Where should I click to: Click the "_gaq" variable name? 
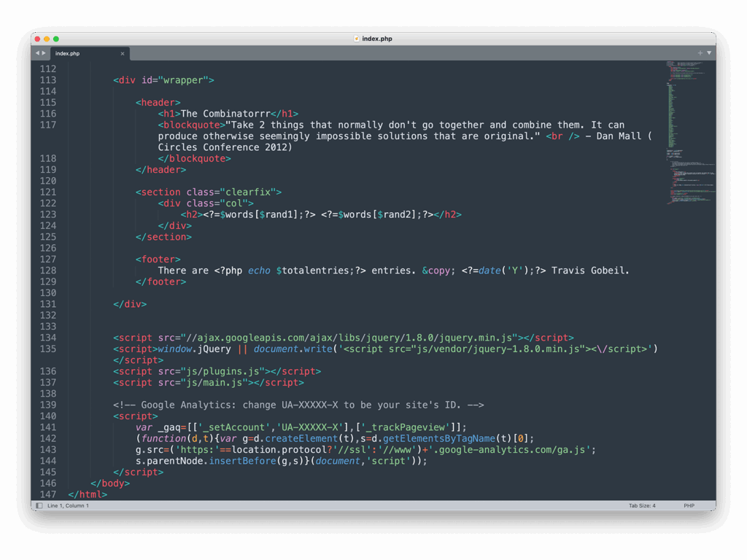[169, 427]
